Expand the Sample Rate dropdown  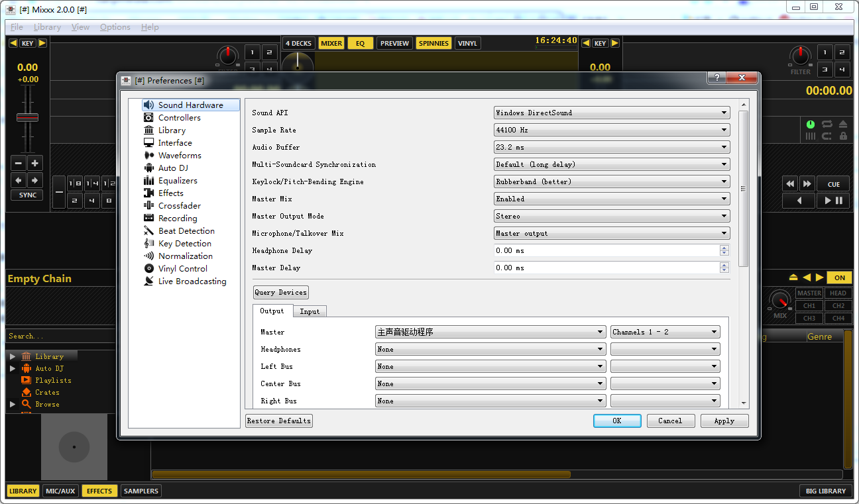click(x=611, y=130)
